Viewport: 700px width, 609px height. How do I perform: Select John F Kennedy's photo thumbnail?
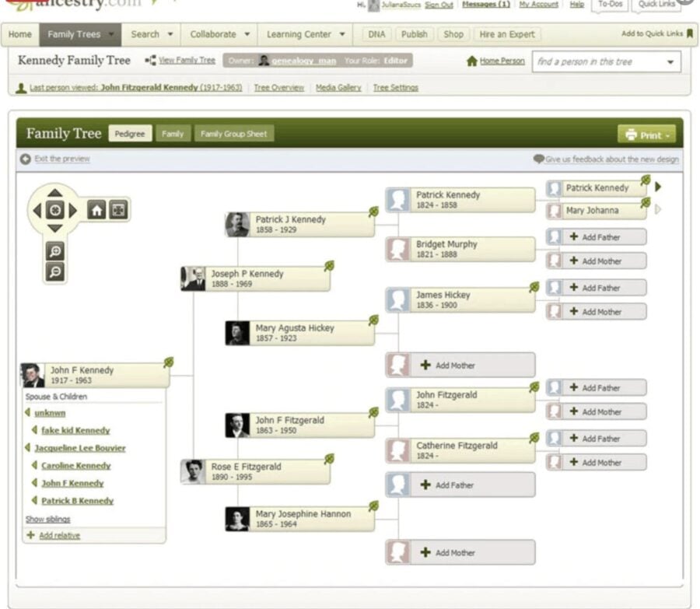point(33,375)
